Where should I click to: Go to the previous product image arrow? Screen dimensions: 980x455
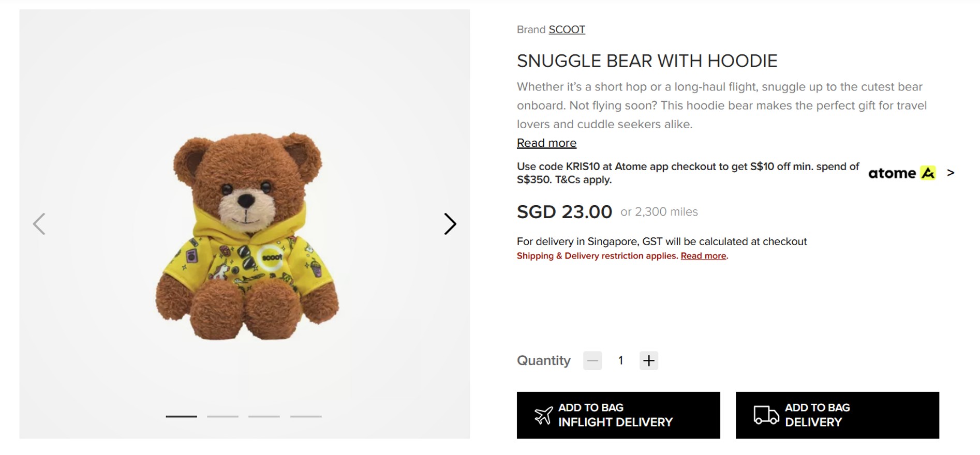39,224
